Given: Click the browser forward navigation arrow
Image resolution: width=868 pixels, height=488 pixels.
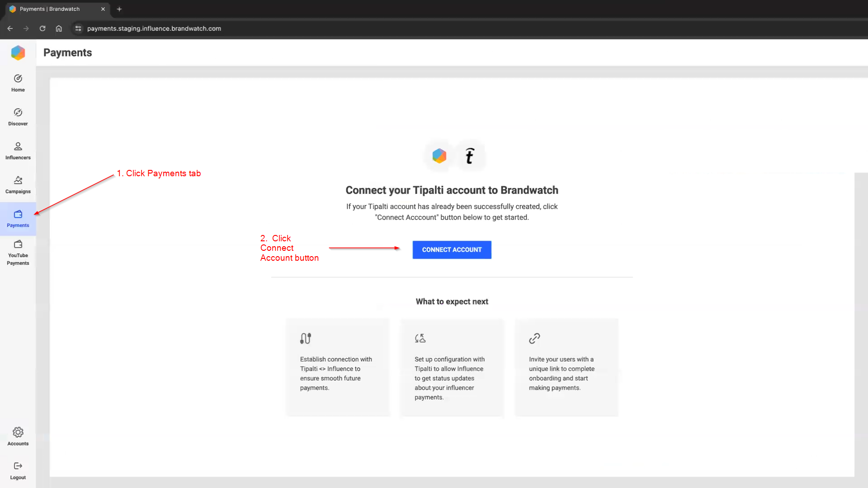Looking at the screenshot, I should tap(26, 28).
